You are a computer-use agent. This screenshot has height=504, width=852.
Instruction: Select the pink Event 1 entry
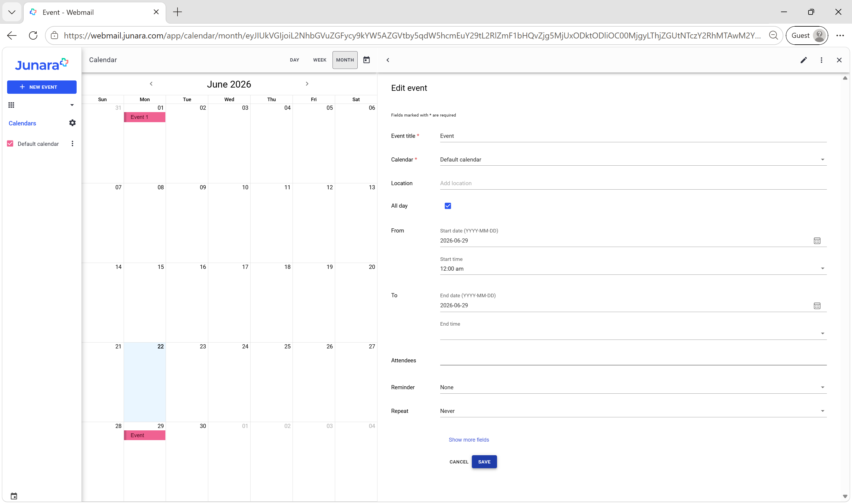tap(145, 117)
